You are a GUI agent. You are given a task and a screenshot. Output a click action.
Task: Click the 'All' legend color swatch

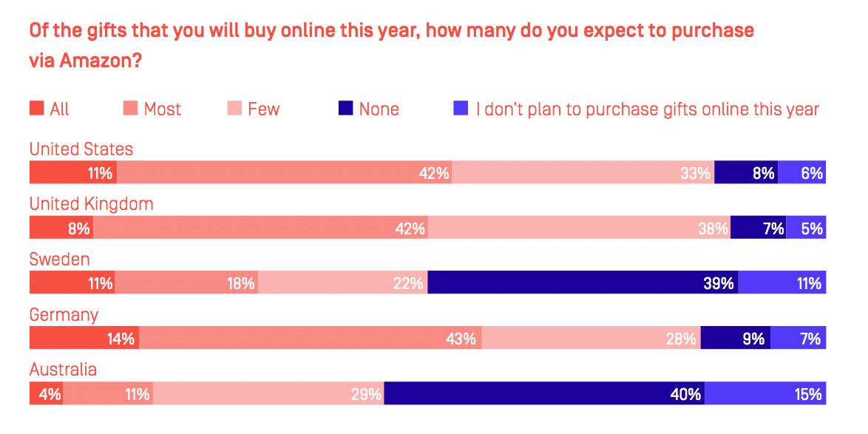pyautogui.click(x=36, y=109)
